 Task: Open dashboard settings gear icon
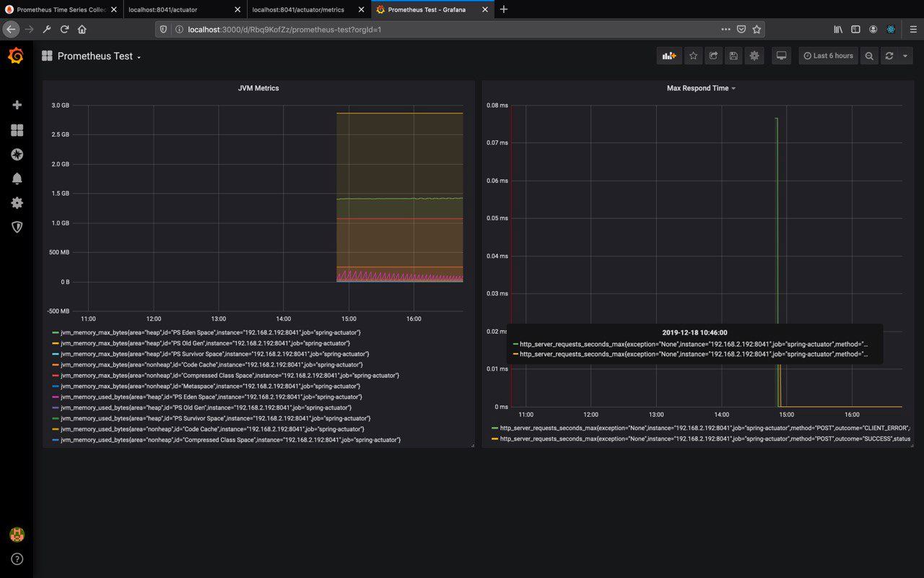pyautogui.click(x=754, y=56)
